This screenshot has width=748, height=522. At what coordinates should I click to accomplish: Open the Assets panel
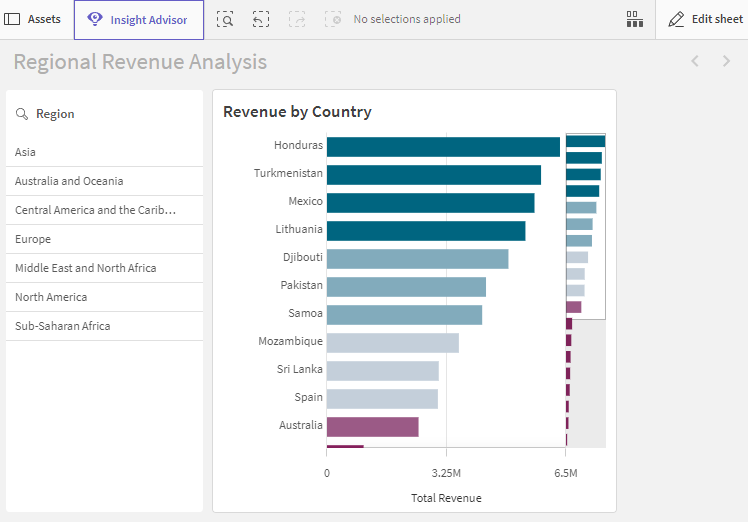click(x=32, y=19)
